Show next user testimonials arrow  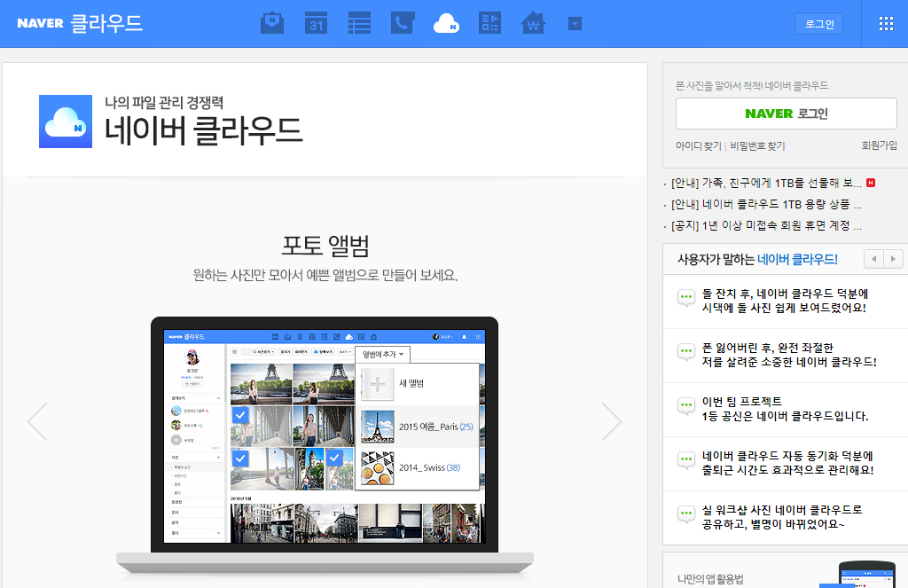pos(893,259)
